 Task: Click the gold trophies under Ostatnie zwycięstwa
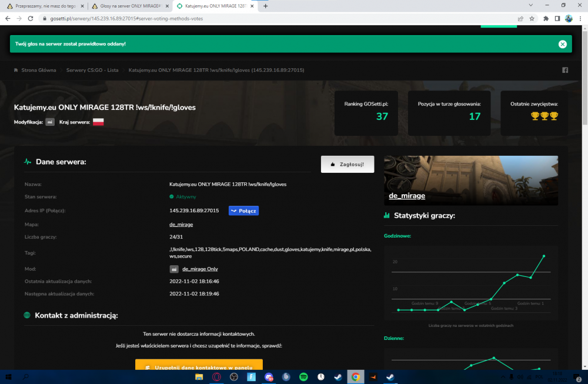click(x=544, y=116)
